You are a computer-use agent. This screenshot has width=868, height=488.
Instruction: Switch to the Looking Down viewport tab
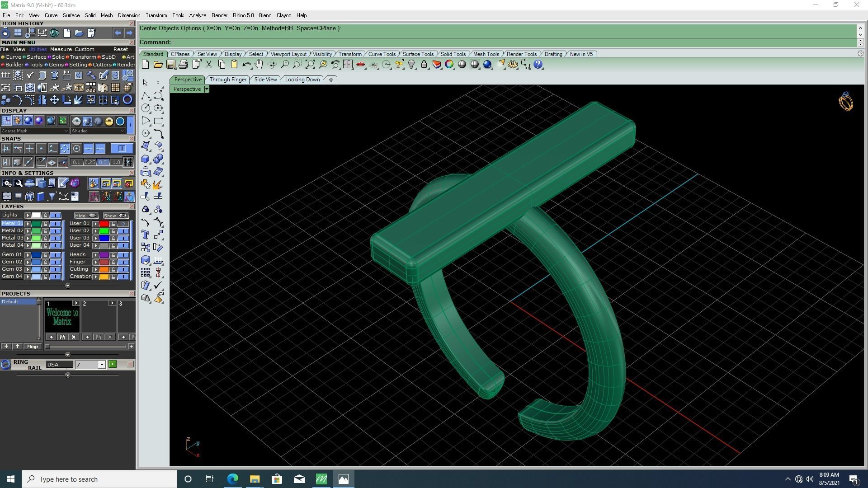point(302,80)
